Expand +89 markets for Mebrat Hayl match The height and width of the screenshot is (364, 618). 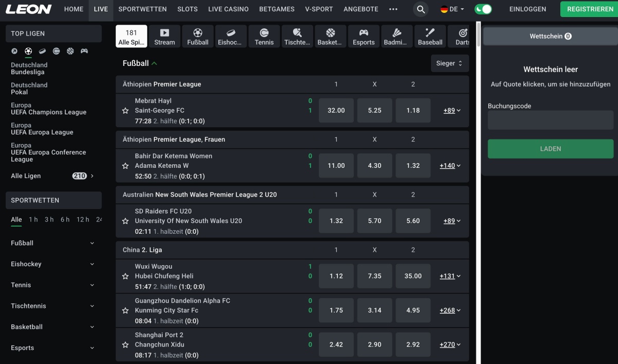tap(452, 111)
